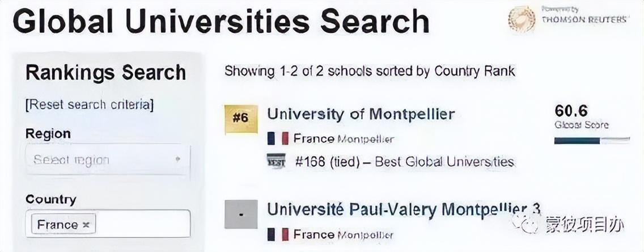
Task: Click the Thomson Reuters text label
Action: (x=585, y=19)
